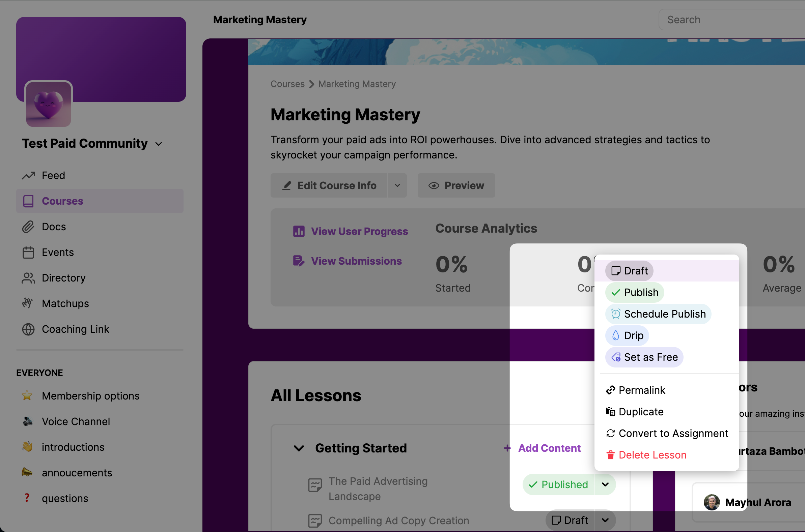Click the Docs paperclip icon
Viewport: 805px width, 532px height.
click(x=29, y=227)
